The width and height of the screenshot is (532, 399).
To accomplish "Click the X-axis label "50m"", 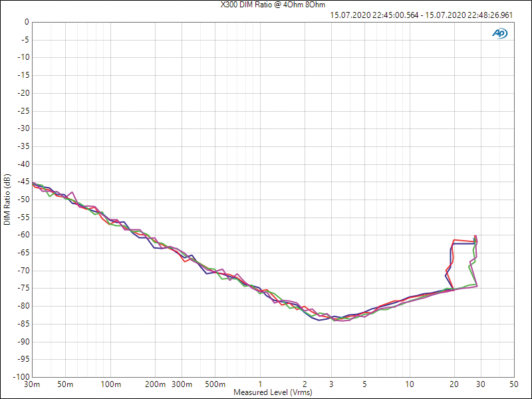I will (x=65, y=384).
